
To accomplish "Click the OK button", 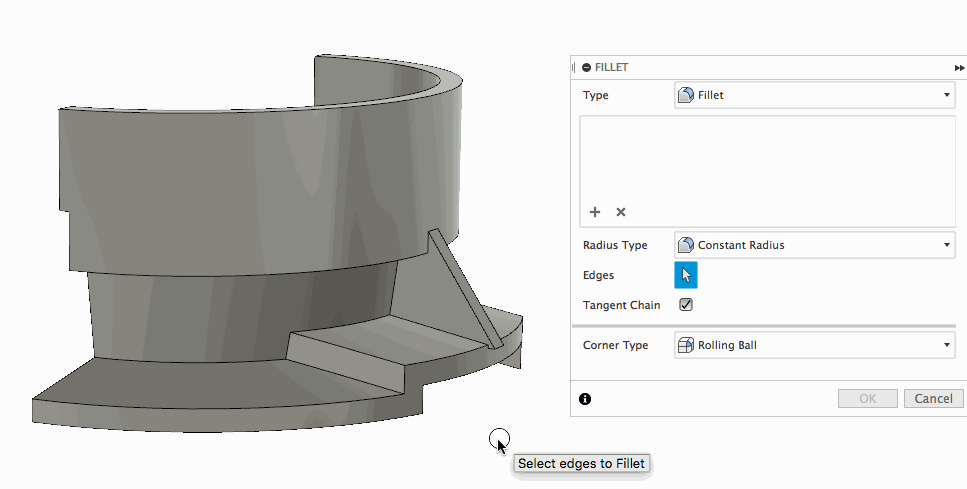I will [867, 398].
